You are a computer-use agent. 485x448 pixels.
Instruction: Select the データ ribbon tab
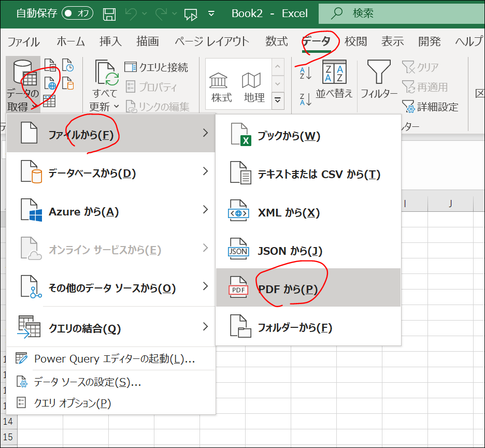(x=316, y=41)
